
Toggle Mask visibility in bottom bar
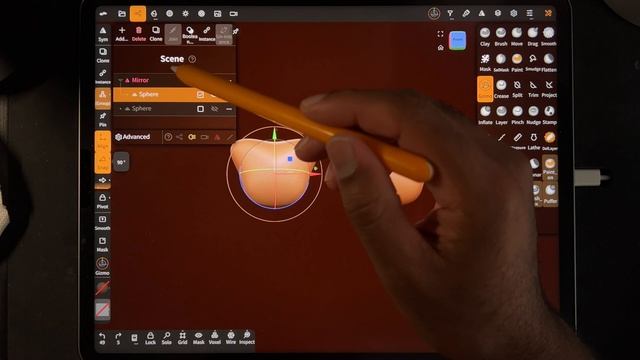point(198,338)
